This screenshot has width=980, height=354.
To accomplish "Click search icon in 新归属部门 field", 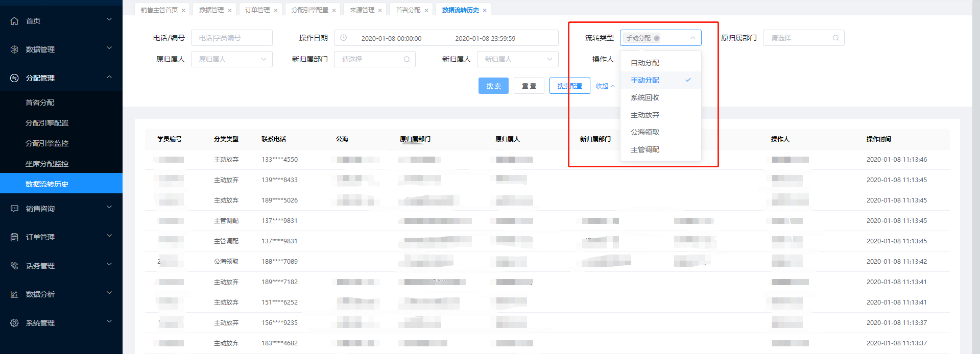I will click(x=407, y=59).
